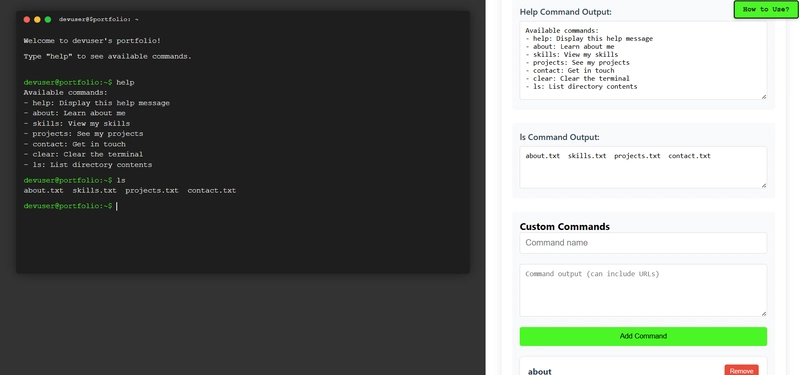Click the 'Help Command Output:' label
The width and height of the screenshot is (800, 375).
565,12
